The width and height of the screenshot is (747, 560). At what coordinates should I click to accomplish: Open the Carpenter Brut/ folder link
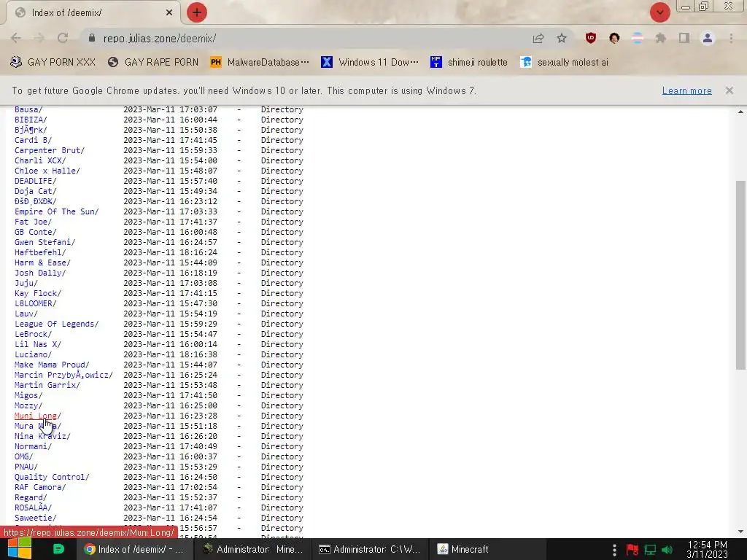click(x=50, y=150)
